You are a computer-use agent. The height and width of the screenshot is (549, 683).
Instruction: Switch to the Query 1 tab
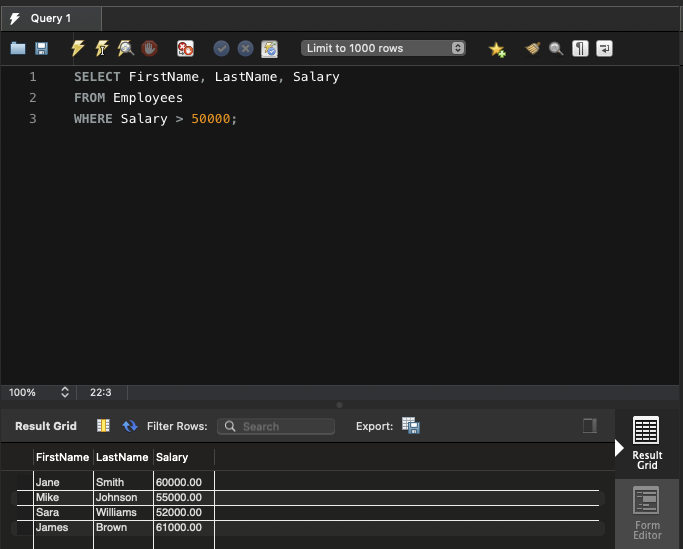pos(52,18)
